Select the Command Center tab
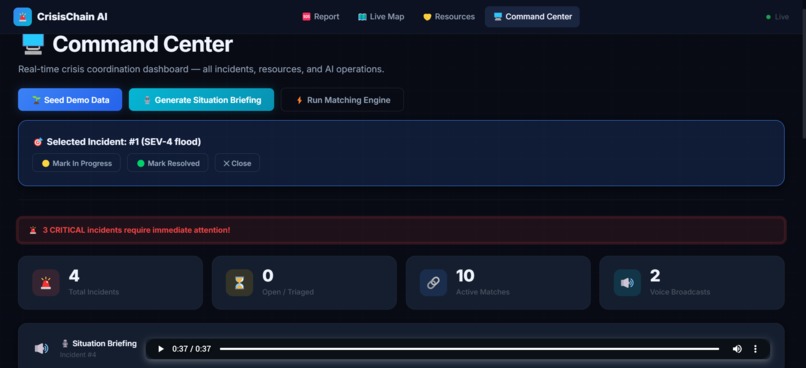The image size is (806, 368). click(x=532, y=16)
